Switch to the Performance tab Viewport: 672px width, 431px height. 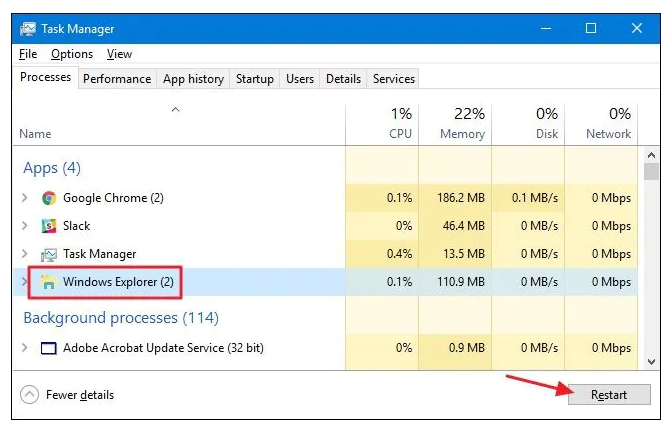tap(117, 78)
